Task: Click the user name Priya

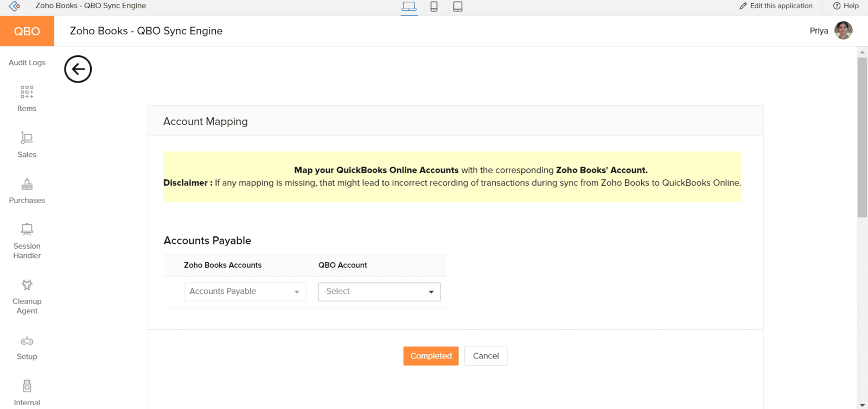Action: pyautogui.click(x=819, y=30)
